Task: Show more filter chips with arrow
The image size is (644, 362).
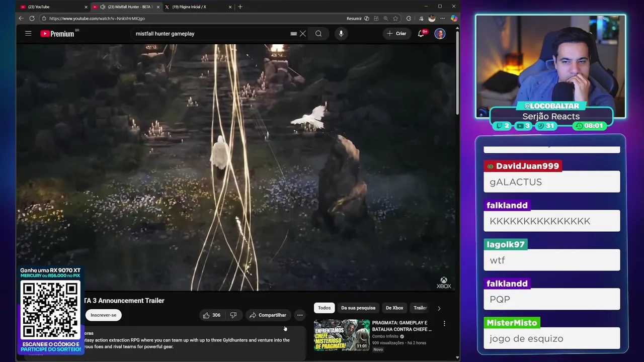Action: coord(439,308)
